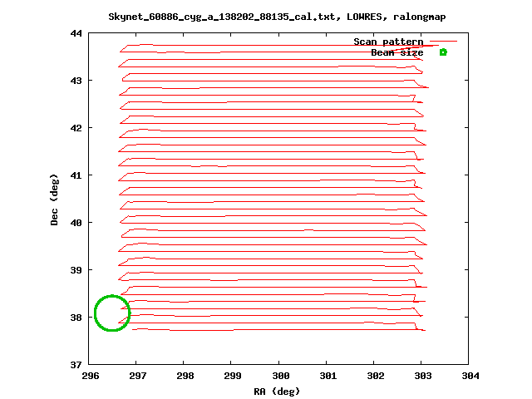Click the y-axis tick label 39

(x=76, y=270)
